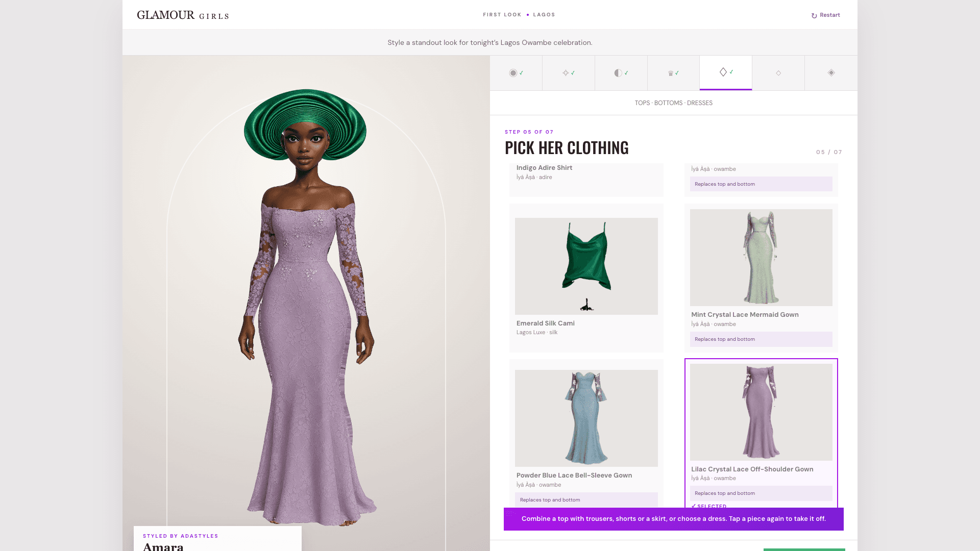Go to seventh step with filled diamond icon
Image resolution: width=980 pixels, height=551 pixels.
(x=831, y=73)
